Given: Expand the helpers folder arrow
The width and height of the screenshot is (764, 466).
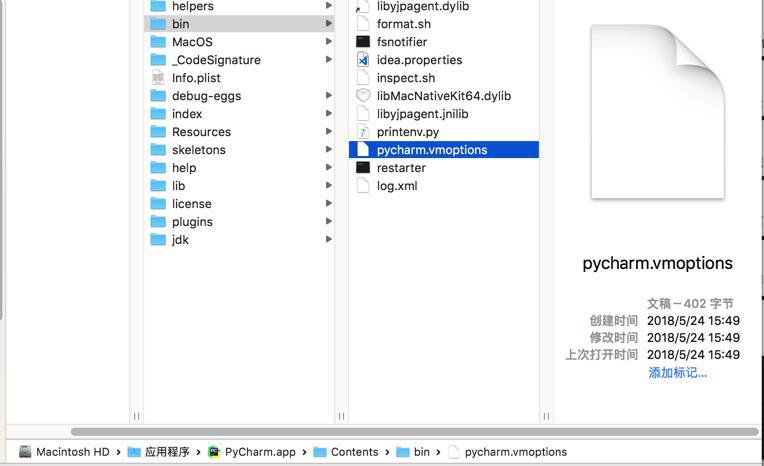Looking at the screenshot, I should point(329,6).
